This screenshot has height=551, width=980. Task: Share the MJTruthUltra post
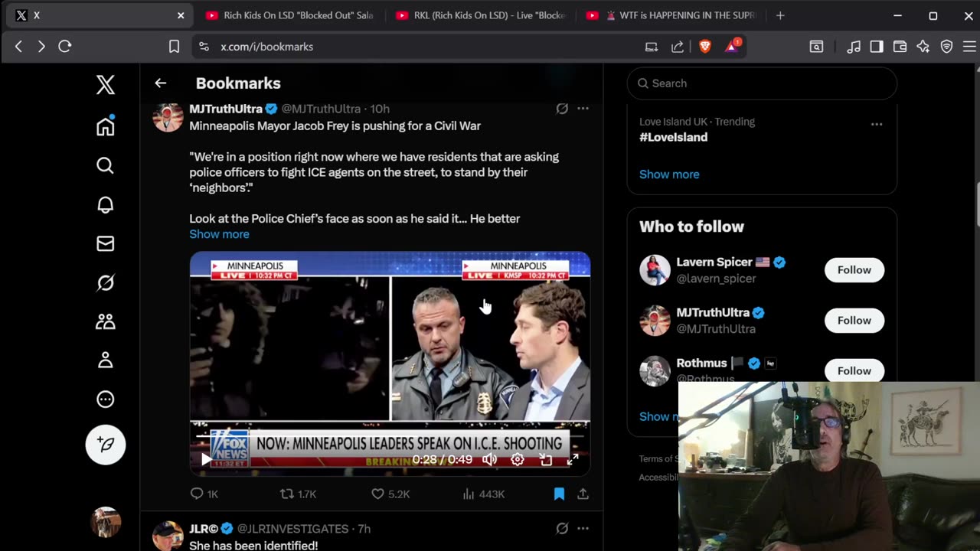pyautogui.click(x=583, y=494)
